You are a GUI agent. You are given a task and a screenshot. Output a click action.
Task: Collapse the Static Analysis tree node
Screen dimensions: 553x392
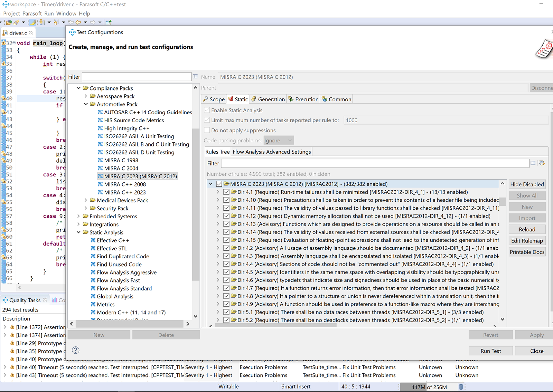coord(78,232)
